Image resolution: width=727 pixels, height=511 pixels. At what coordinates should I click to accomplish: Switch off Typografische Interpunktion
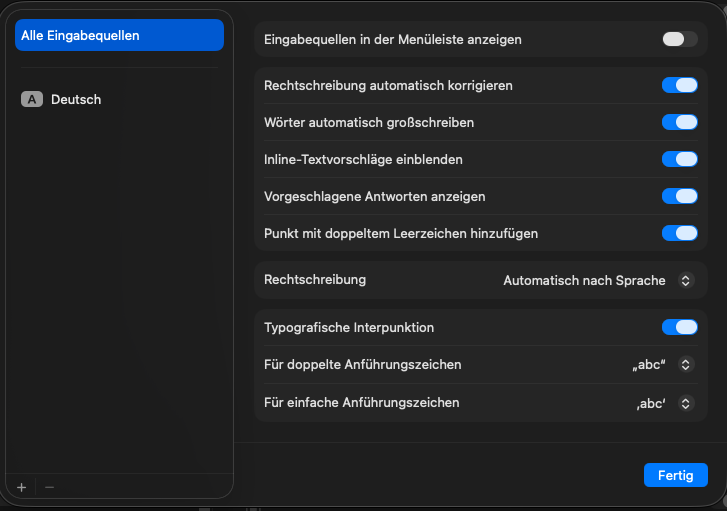pyautogui.click(x=679, y=327)
